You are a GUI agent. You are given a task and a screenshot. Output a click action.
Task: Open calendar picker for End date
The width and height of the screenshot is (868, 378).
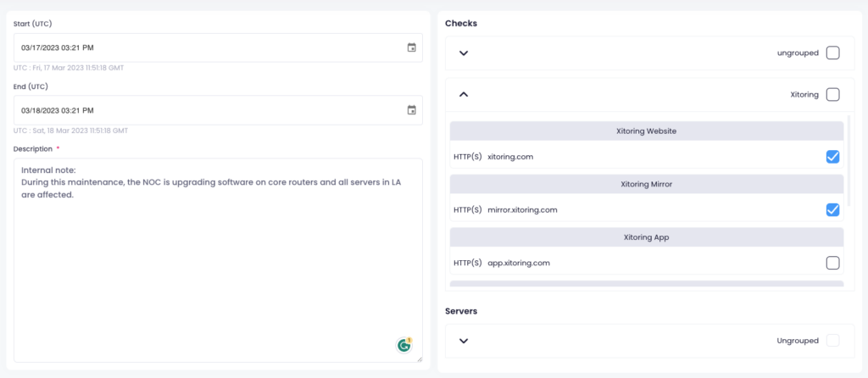coord(411,110)
